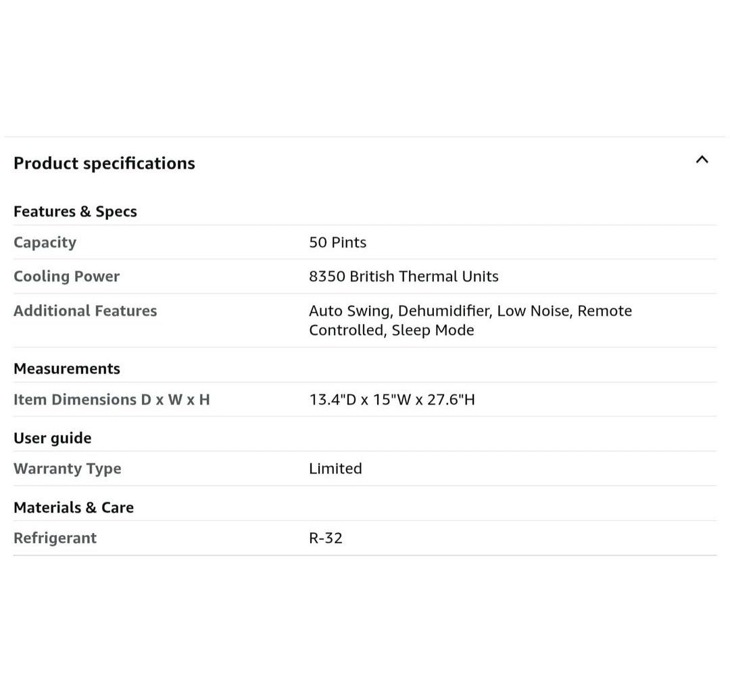This screenshot has width=730, height=700.
Task: Click the Cooling Power label
Action: point(66,277)
